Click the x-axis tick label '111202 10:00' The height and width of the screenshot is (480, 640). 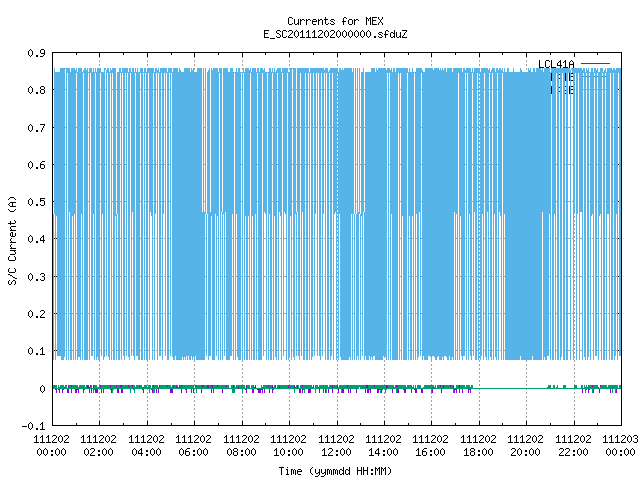(288, 446)
